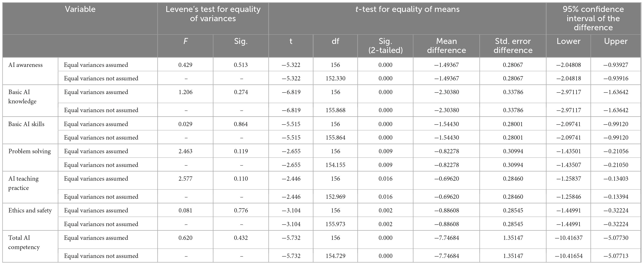Click the 'Upper' column header
Viewport: 644px width, 265px height.
point(615,41)
